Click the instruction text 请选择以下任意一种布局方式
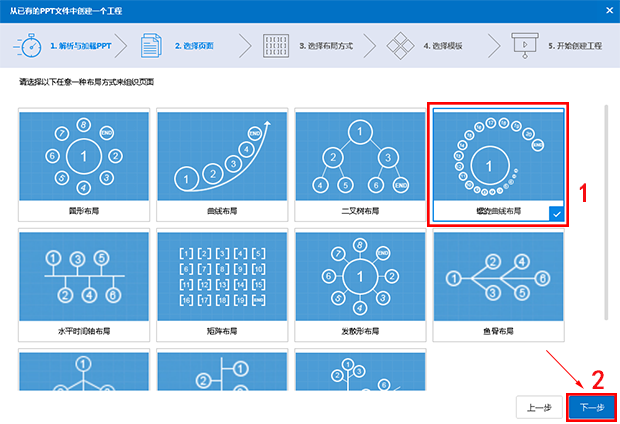Image resolution: width=620 pixels, height=424 pixels. click(x=87, y=82)
